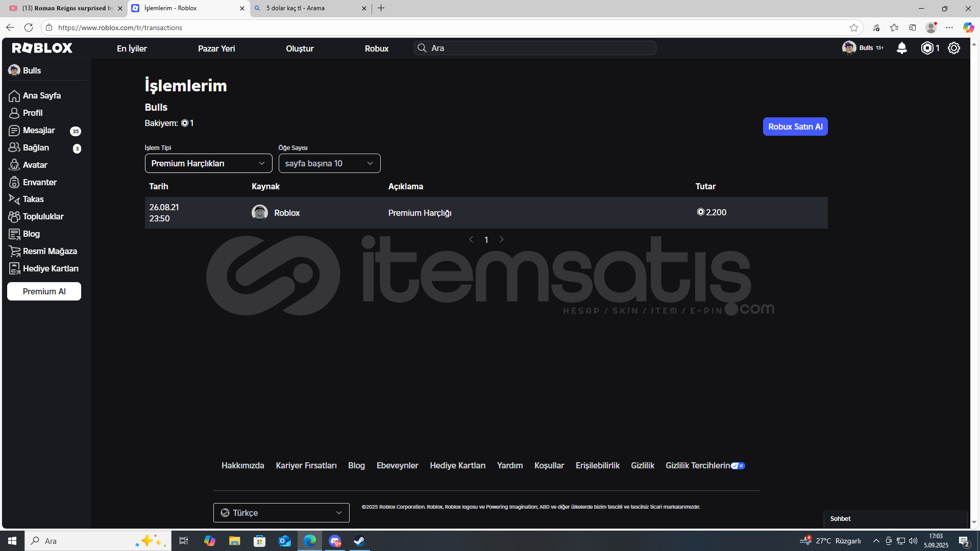Open Gizlilik footer link
Screen dimensions: 980x551
pyautogui.click(x=643, y=466)
